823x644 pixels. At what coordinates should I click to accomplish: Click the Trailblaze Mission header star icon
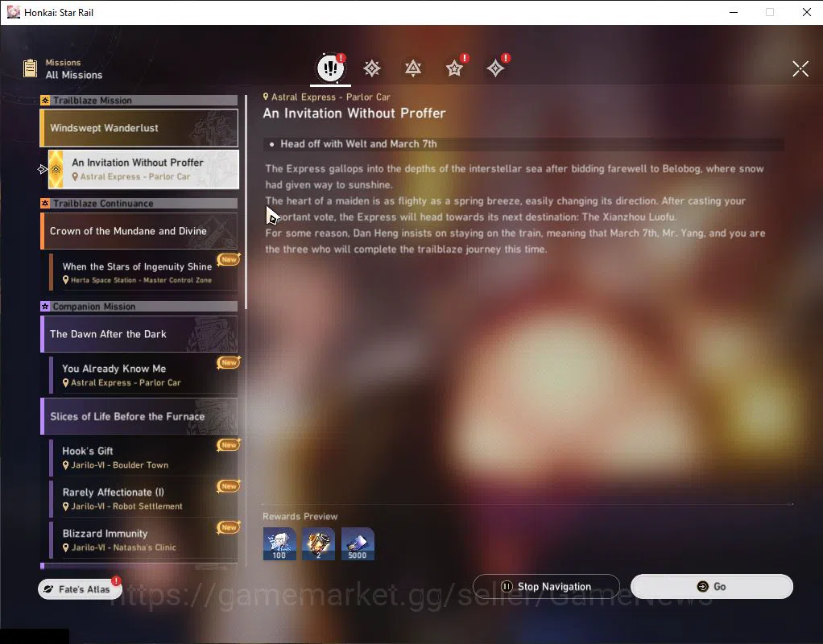click(x=46, y=101)
